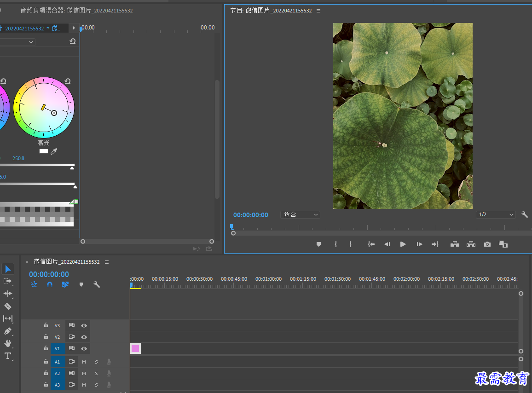Play the program monitor
This screenshot has height=393, width=532.
coord(403,244)
